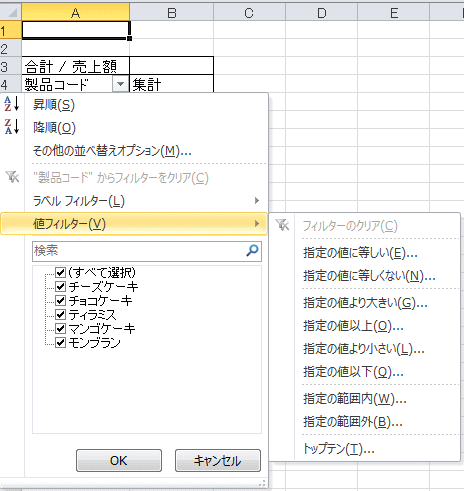
Task: Uncheck the チョコケーキ checkbox
Action: [60, 300]
